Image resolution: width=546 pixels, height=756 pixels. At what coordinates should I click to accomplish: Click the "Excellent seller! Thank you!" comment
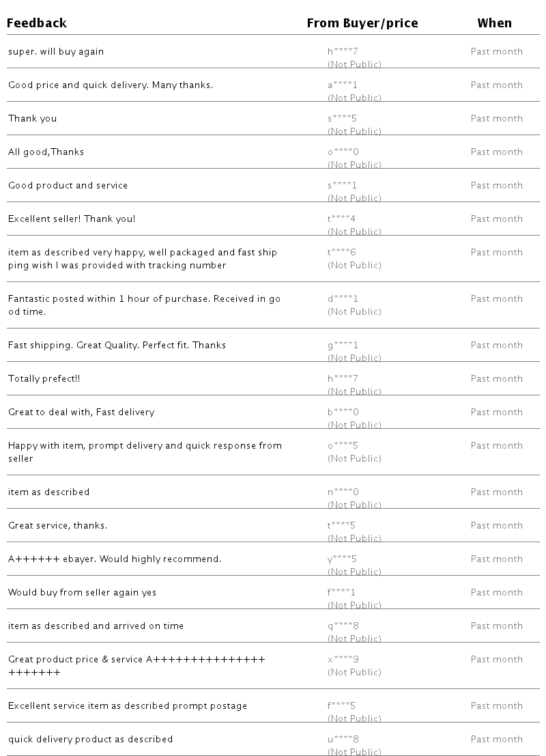[72, 219]
